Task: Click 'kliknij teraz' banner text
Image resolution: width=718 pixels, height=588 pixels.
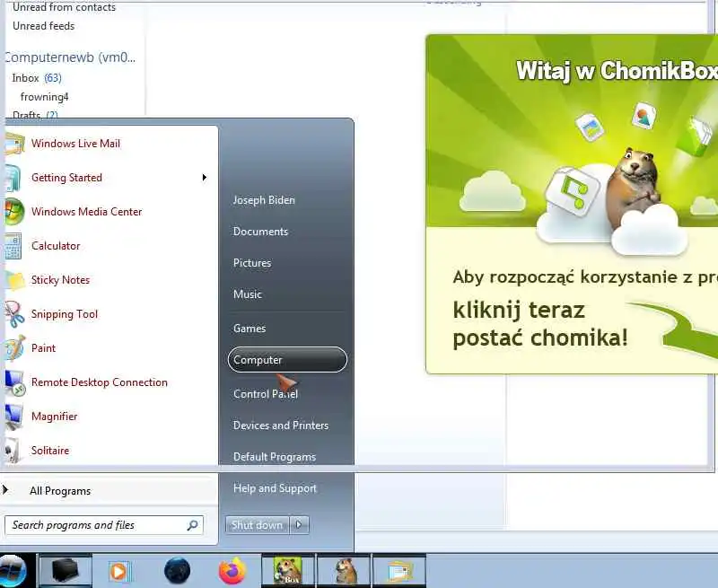Action: click(519, 311)
